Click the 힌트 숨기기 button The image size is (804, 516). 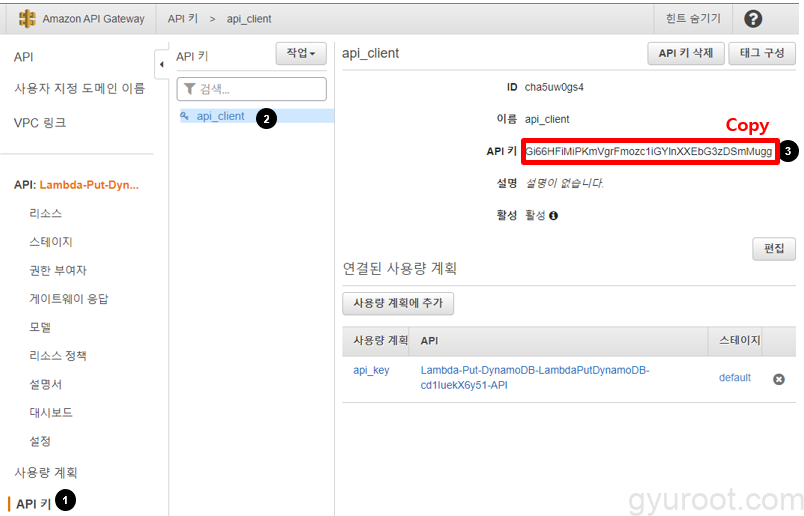pos(692,18)
